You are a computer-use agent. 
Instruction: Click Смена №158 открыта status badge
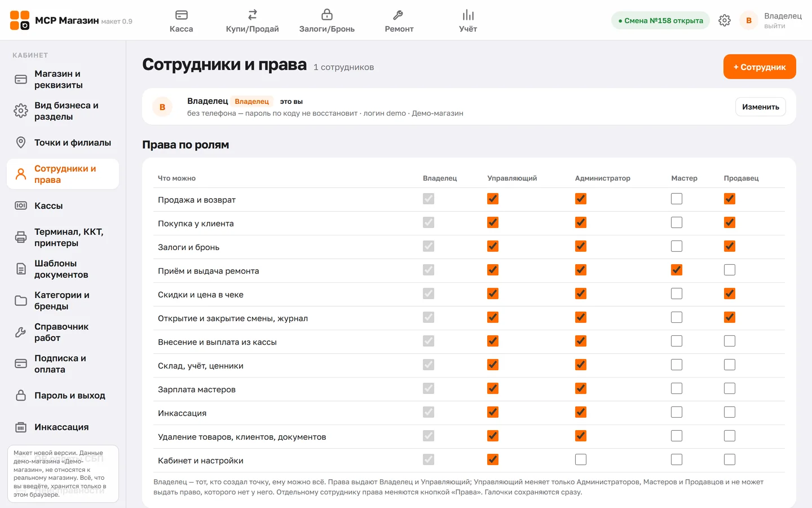660,20
